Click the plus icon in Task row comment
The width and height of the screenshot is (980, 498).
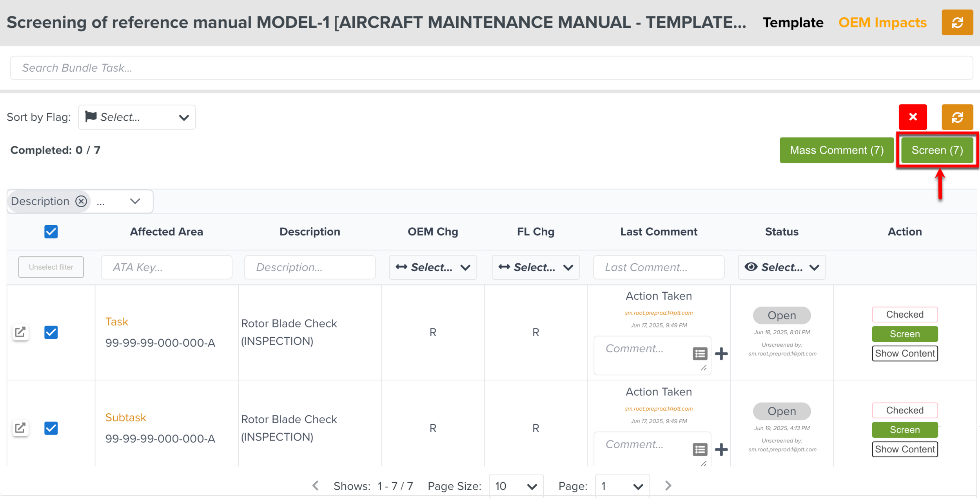(x=721, y=353)
